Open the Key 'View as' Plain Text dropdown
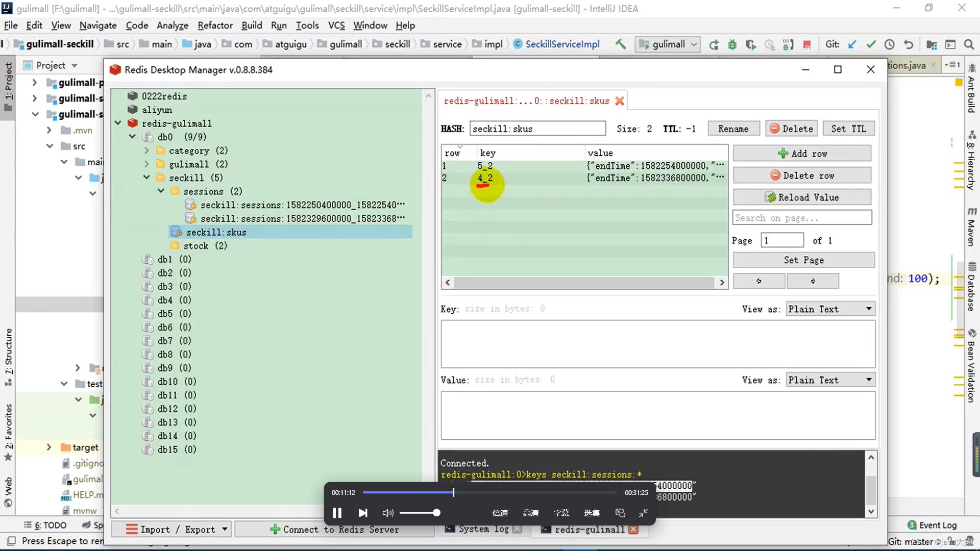This screenshot has height=551, width=980. [x=830, y=309]
